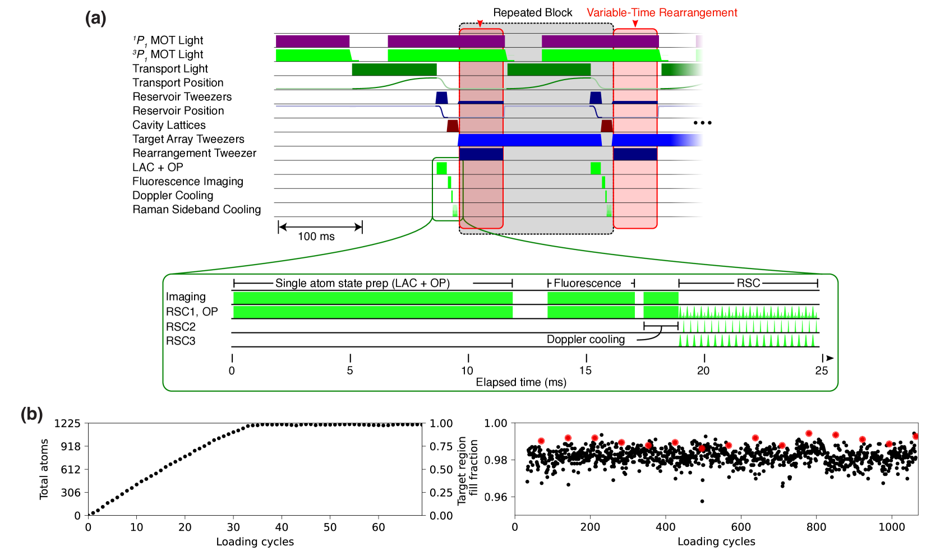Image resolution: width=931 pixels, height=560 pixels.
Task: Click the 'Target Array Tweezers' label
Action: click(x=188, y=139)
